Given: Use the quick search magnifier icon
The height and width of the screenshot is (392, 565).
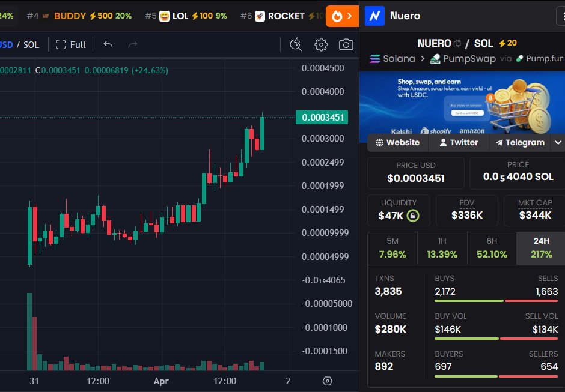Looking at the screenshot, I should pyautogui.click(x=295, y=44).
